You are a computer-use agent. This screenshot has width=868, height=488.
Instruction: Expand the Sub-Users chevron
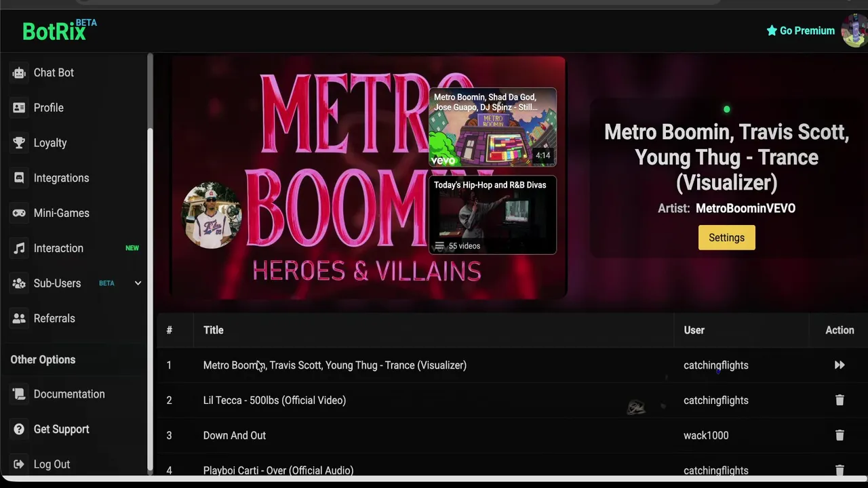(x=138, y=283)
